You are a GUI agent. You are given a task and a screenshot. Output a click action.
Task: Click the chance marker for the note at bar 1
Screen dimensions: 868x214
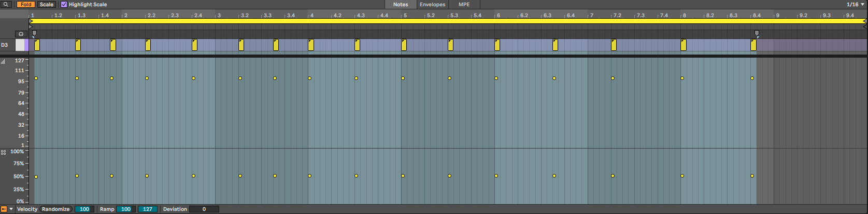point(36,177)
